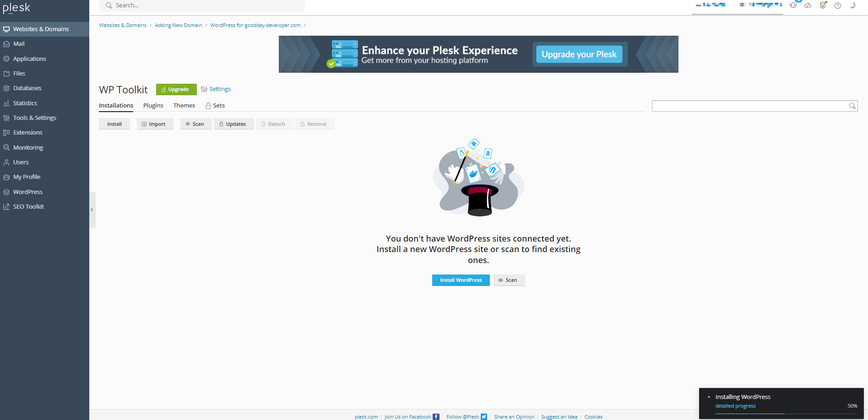
Task: Collapse the sidebar with the arrow handle
Action: [x=92, y=210]
